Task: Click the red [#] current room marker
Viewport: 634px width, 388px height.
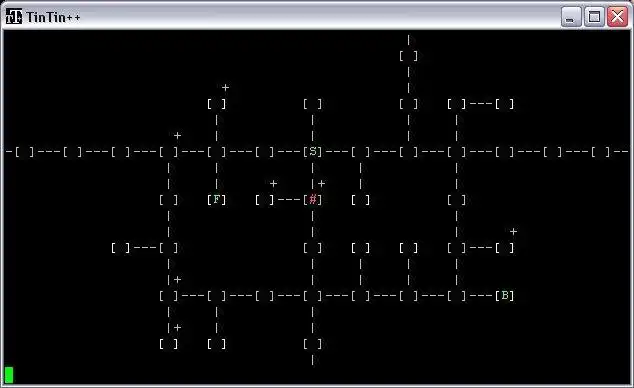Action: pos(313,200)
